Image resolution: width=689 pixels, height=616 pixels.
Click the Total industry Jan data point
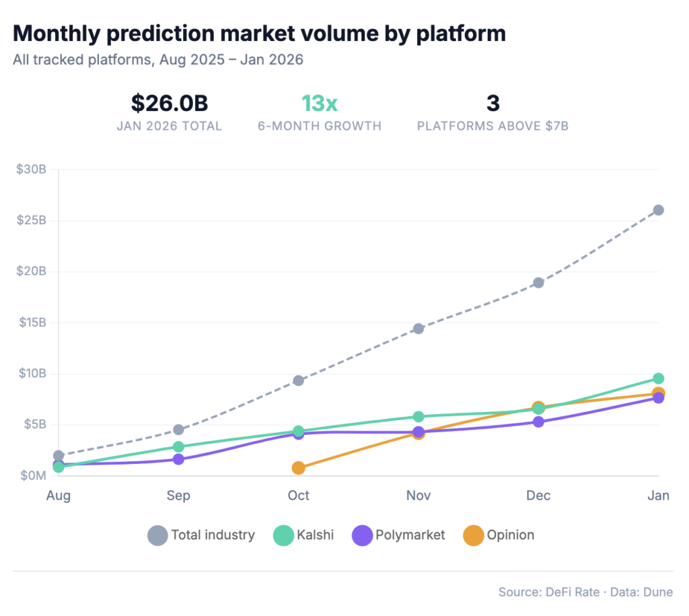pyautogui.click(x=658, y=210)
